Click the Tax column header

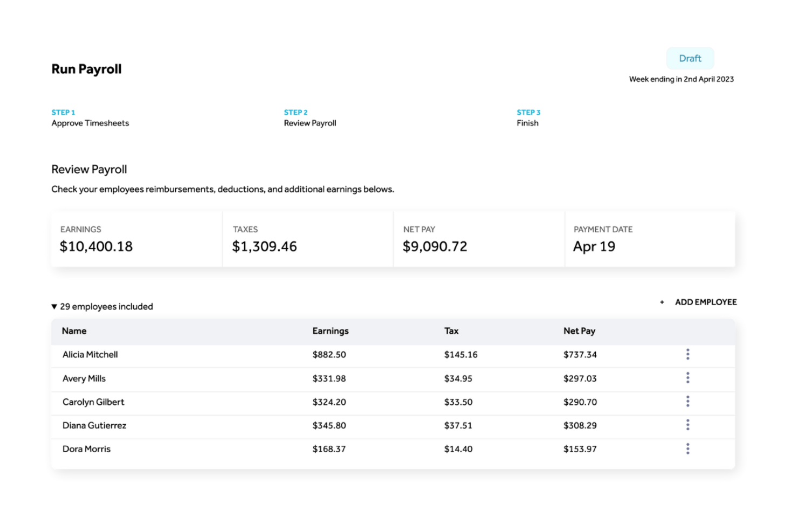point(451,331)
